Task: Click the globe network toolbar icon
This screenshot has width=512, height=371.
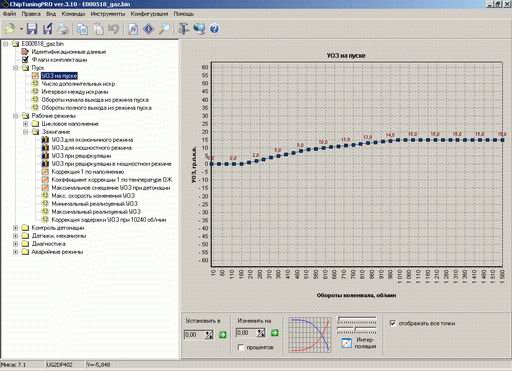Action: coord(199,29)
